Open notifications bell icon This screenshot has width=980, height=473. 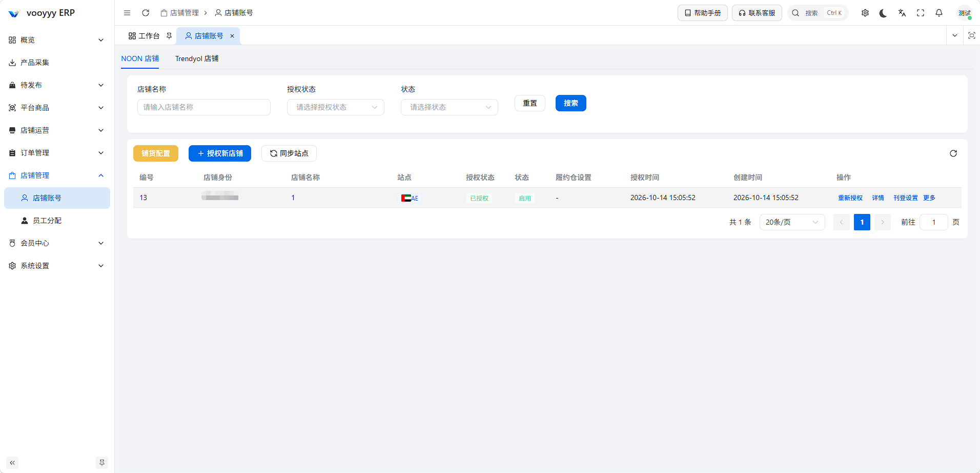coord(939,13)
